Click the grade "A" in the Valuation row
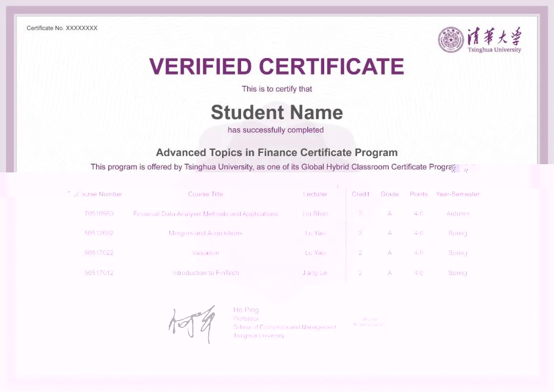The width and height of the screenshot is (554, 392). [389, 253]
